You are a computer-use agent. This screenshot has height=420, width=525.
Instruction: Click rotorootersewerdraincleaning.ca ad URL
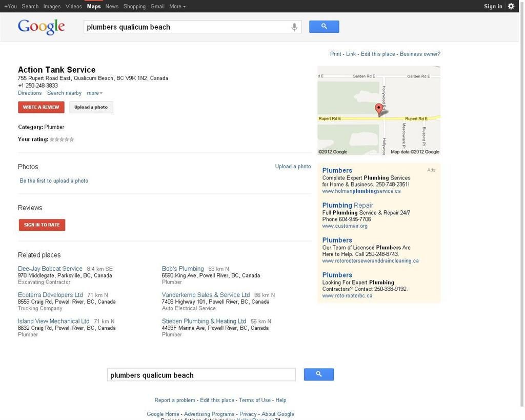370,261
